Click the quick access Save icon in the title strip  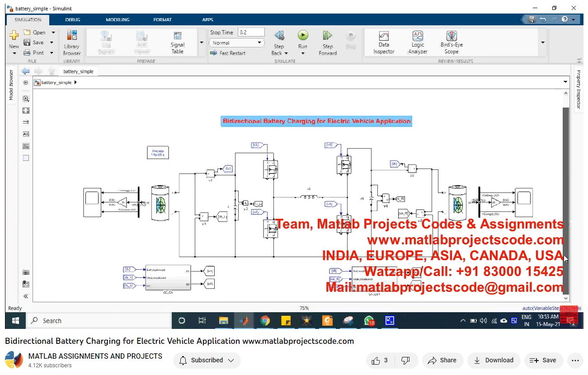coord(532,19)
